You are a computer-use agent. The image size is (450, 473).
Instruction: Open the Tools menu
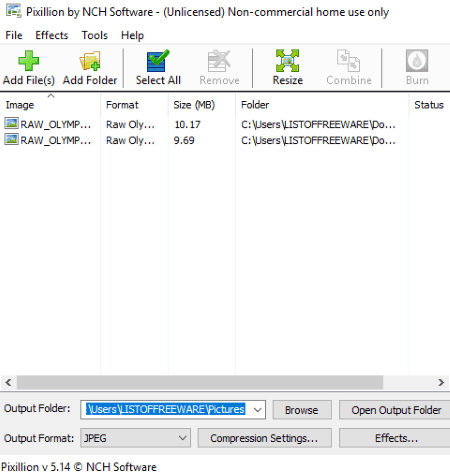click(95, 35)
